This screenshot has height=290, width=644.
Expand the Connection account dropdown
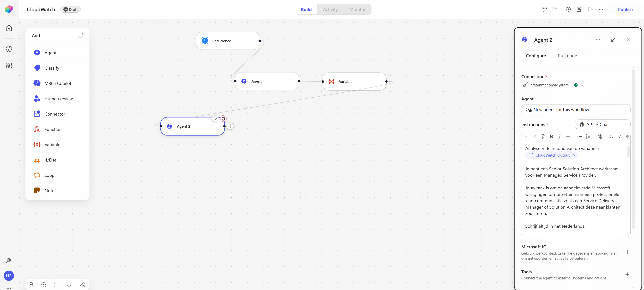pyautogui.click(x=582, y=85)
